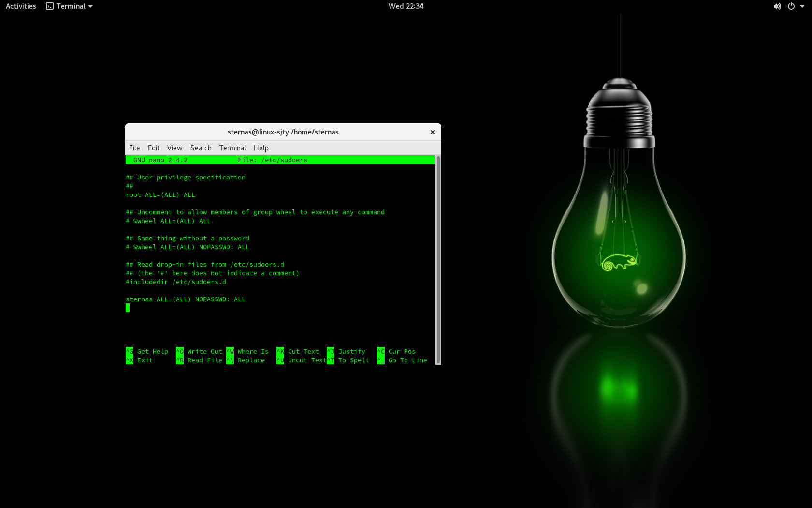Viewport: 812px width, 508px height.
Task: Open the Terminal menu in window menubar
Action: [232, 148]
